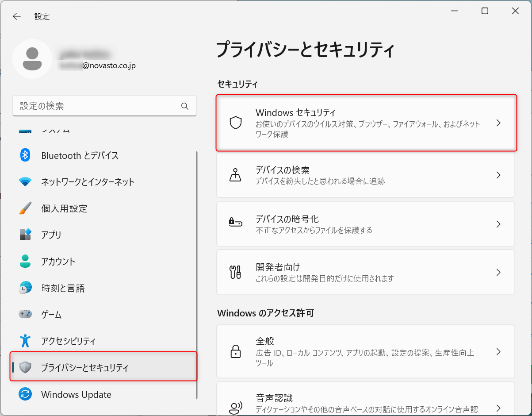This screenshot has height=416, width=532.
Task: Click text デバイスを紛失したと思われる場合に追跡
Action: (320, 181)
